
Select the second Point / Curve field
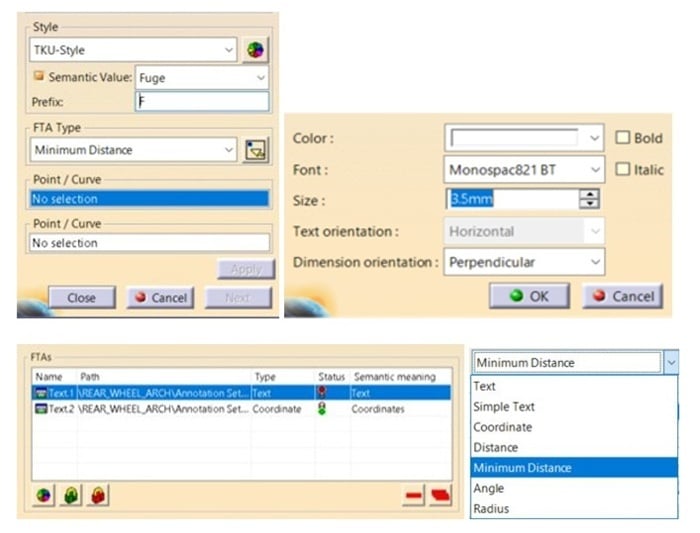pyautogui.click(x=150, y=243)
